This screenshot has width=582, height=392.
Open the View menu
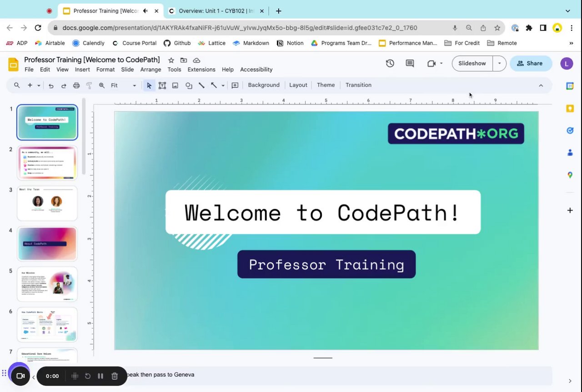pos(62,70)
